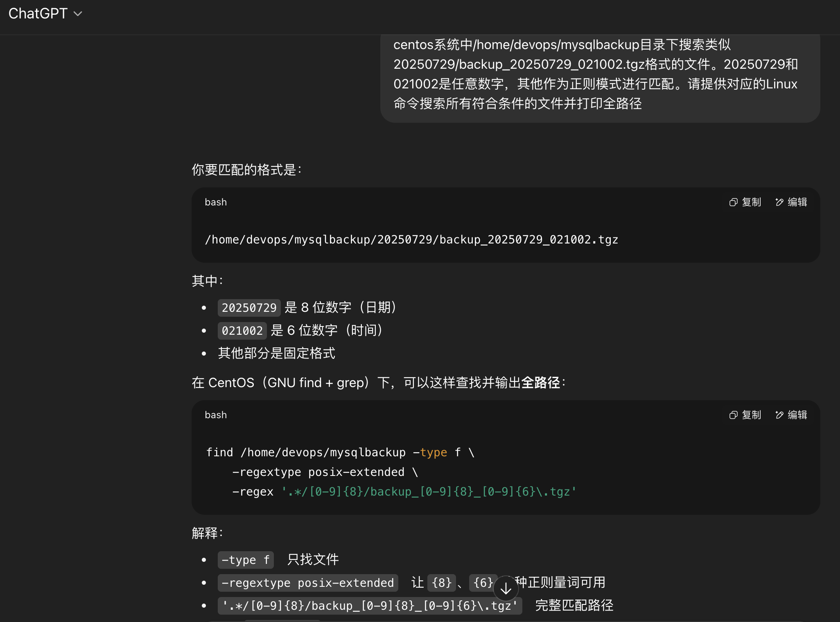Click the '-type f' inline code chip
The width and height of the screenshot is (840, 622).
(246, 560)
